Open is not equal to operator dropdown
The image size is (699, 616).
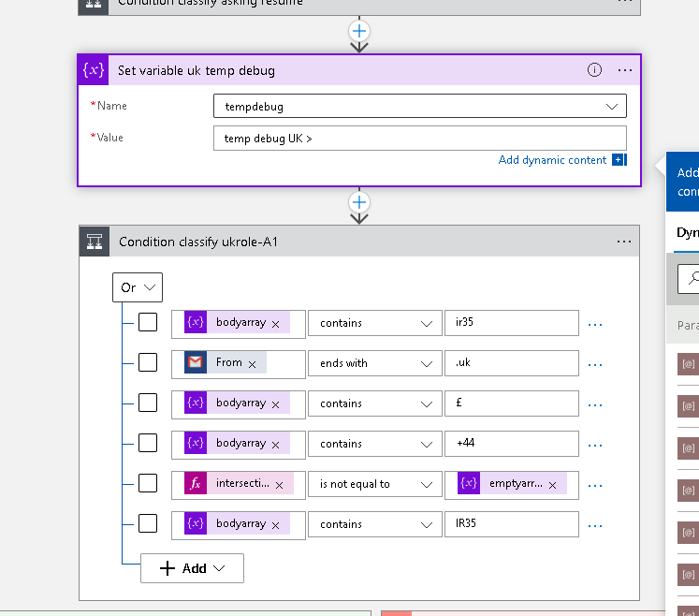375,484
